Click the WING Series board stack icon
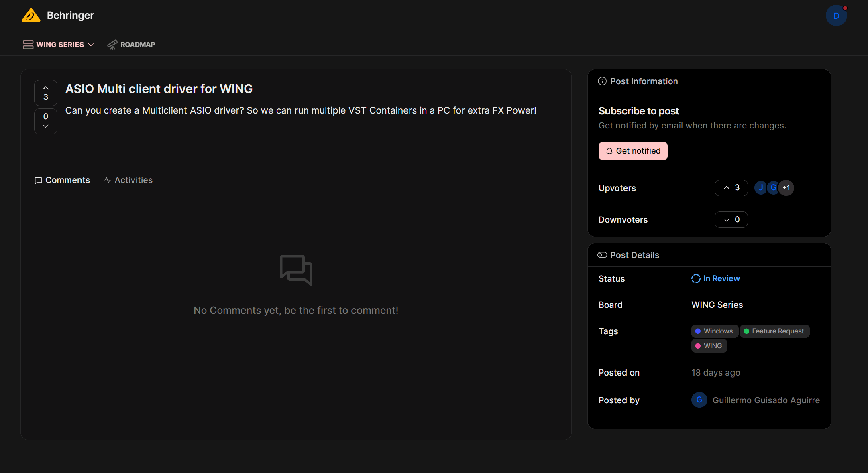This screenshot has width=868, height=473. [28, 45]
